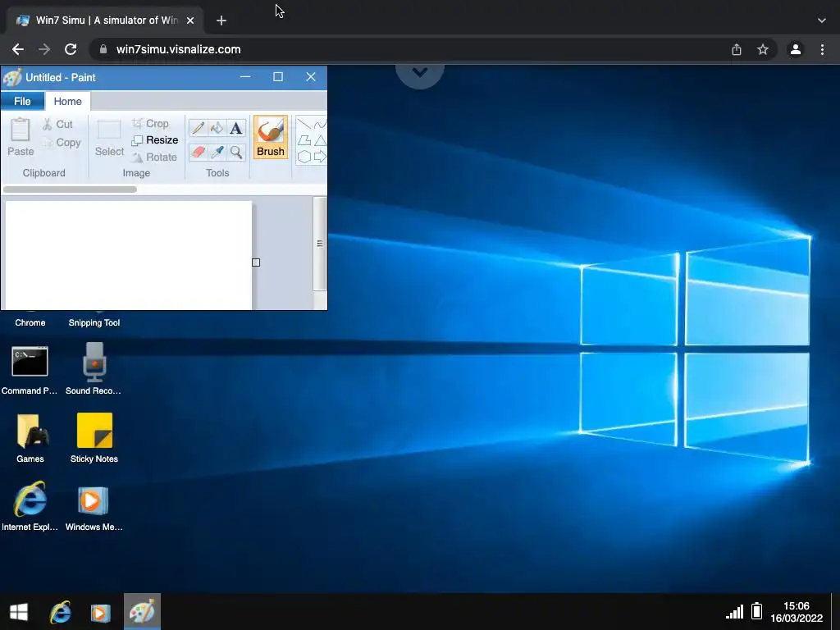Switch to the Home ribbon tab

click(67, 101)
